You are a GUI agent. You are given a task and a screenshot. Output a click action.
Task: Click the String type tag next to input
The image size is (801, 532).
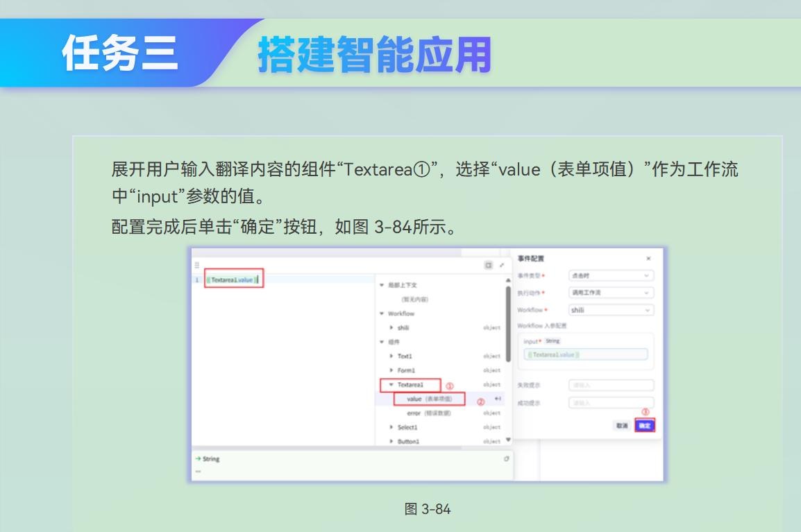[553, 341]
